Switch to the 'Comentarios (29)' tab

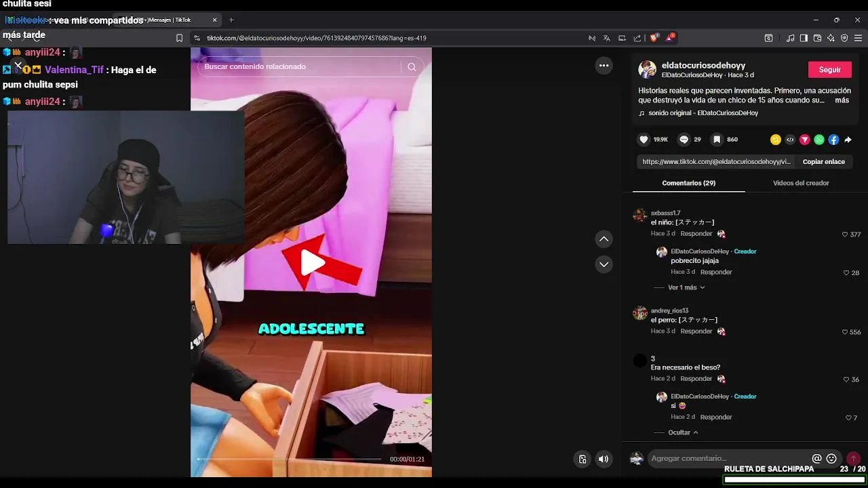pos(688,183)
